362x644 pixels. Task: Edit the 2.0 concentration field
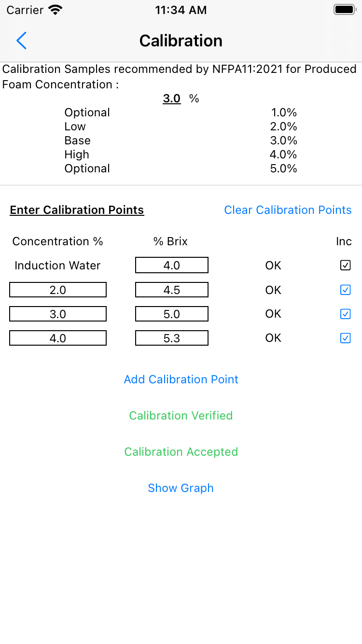58,290
